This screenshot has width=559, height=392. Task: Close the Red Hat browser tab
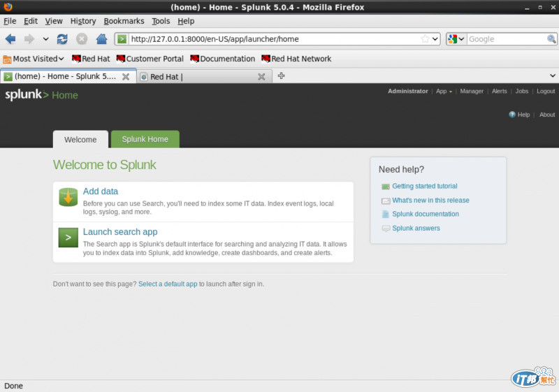[261, 77]
